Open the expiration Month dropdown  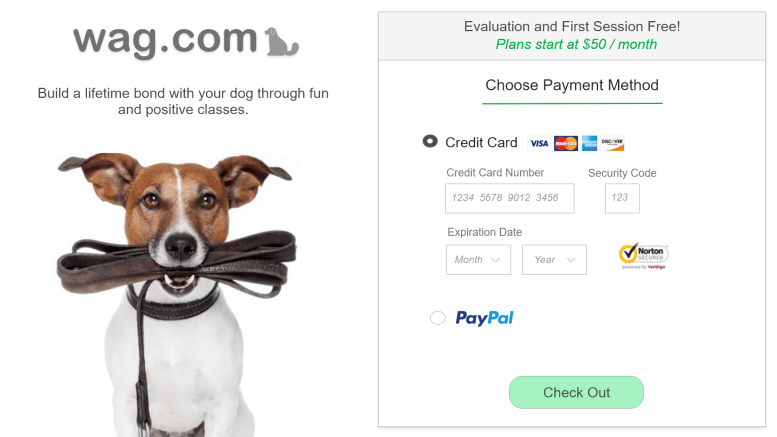click(x=478, y=260)
